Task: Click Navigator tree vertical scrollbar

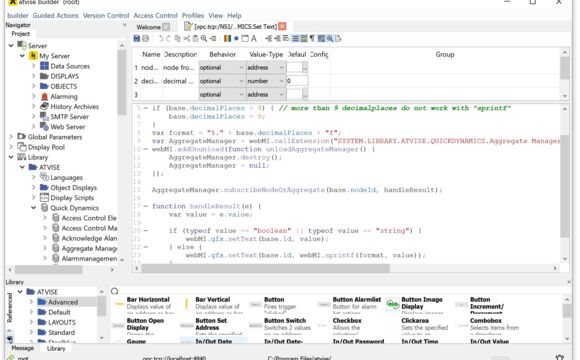Action: 122,83
